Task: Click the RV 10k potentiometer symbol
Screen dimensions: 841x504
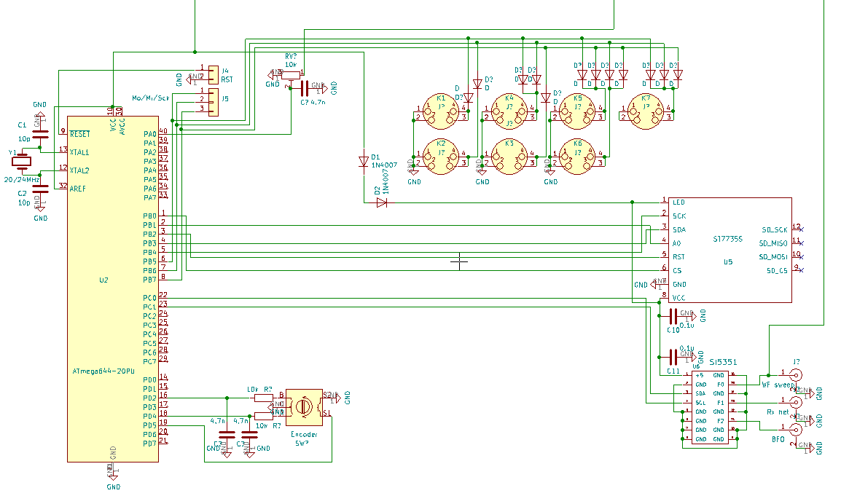Action: (291, 73)
